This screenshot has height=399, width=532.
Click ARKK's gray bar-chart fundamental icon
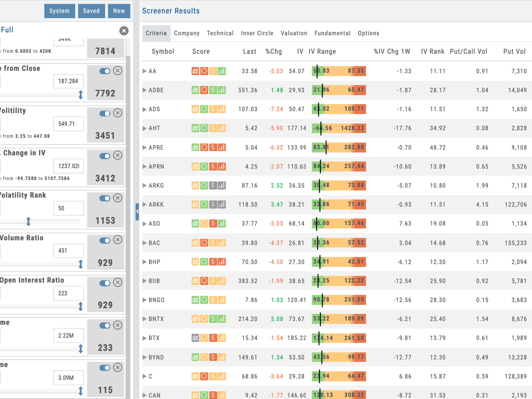tap(222, 205)
